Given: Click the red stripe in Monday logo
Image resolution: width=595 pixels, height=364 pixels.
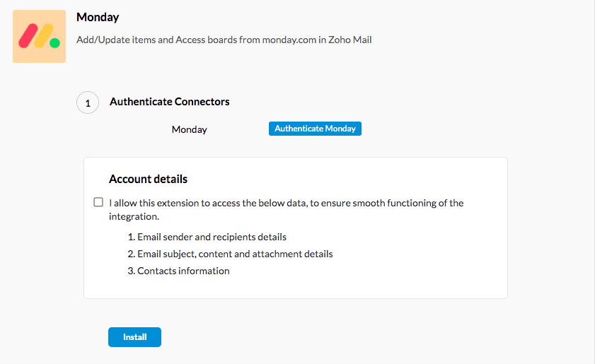Looking at the screenshot, I should [x=28, y=36].
